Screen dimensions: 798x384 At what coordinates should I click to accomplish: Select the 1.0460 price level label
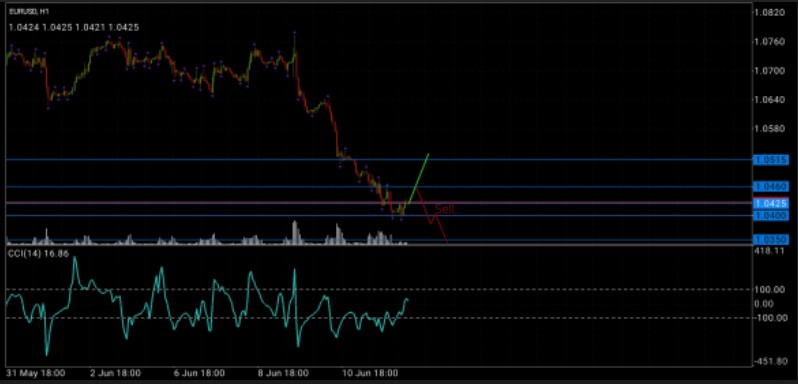click(x=771, y=187)
